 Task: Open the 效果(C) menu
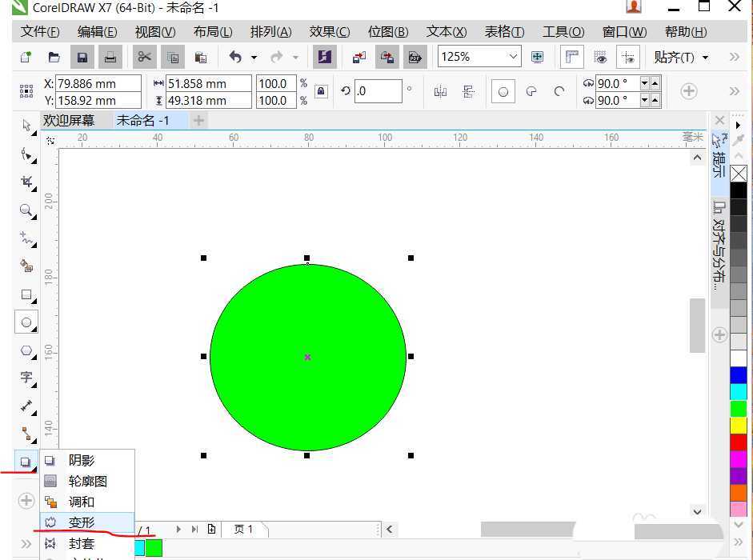[x=330, y=31]
